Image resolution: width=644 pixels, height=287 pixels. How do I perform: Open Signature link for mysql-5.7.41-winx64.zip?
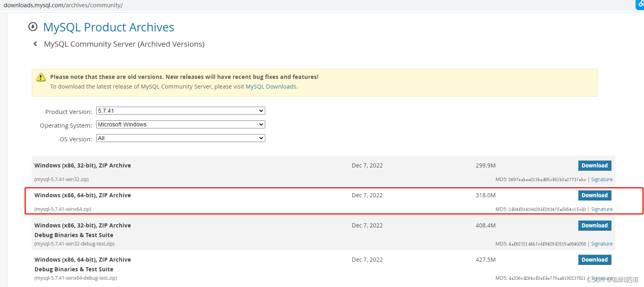(602, 209)
